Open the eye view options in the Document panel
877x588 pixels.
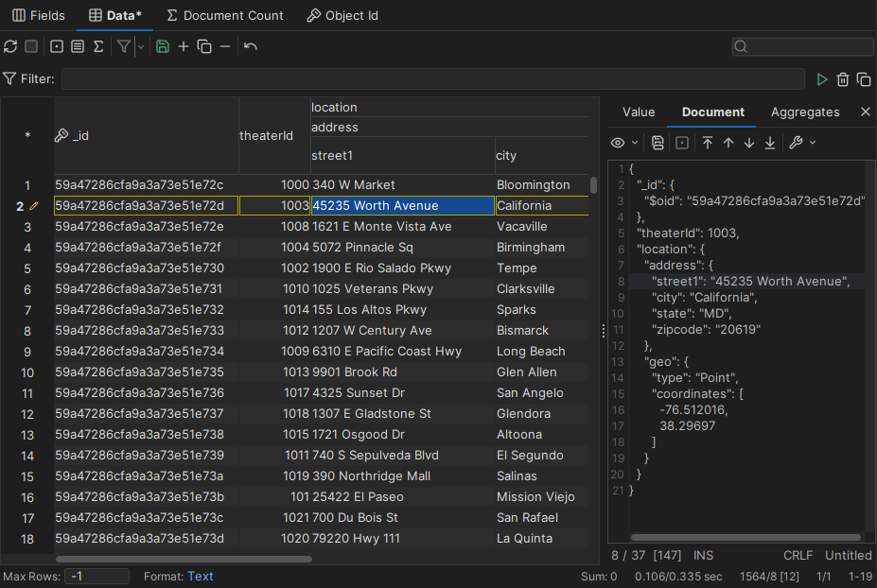click(x=619, y=142)
